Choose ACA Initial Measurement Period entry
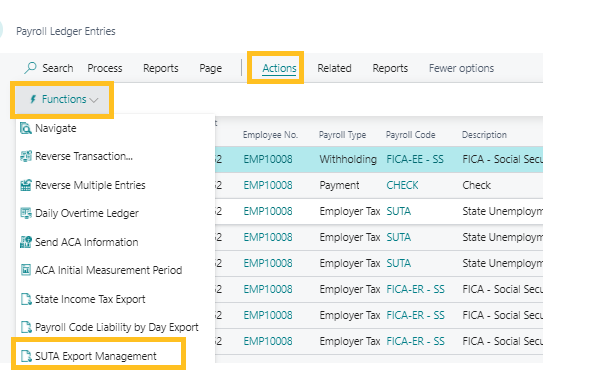 pyautogui.click(x=108, y=270)
